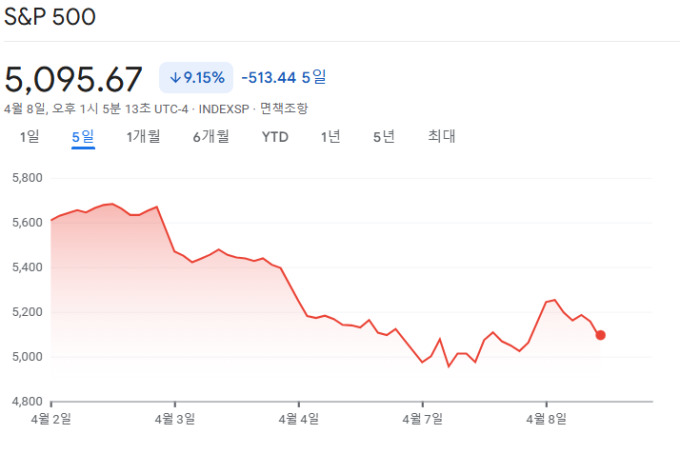Switch chart to 1년 range
680x454 pixels.
(331, 137)
